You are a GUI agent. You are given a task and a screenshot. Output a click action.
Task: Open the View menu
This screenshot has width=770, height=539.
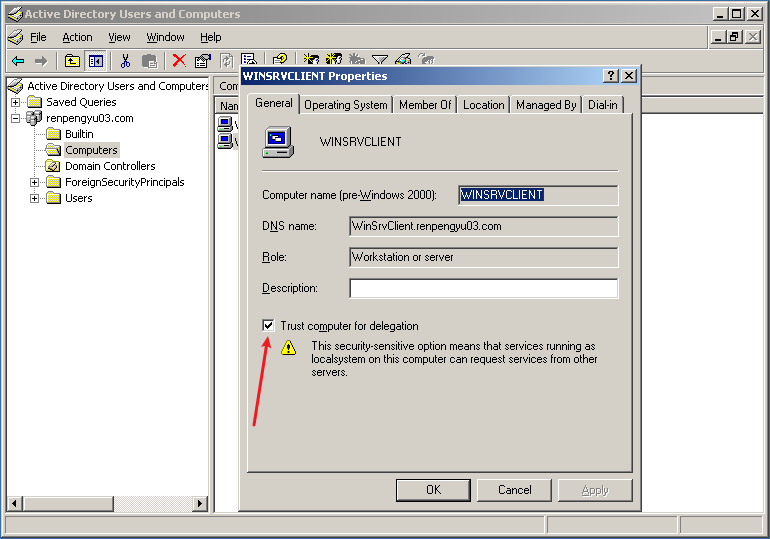(119, 37)
